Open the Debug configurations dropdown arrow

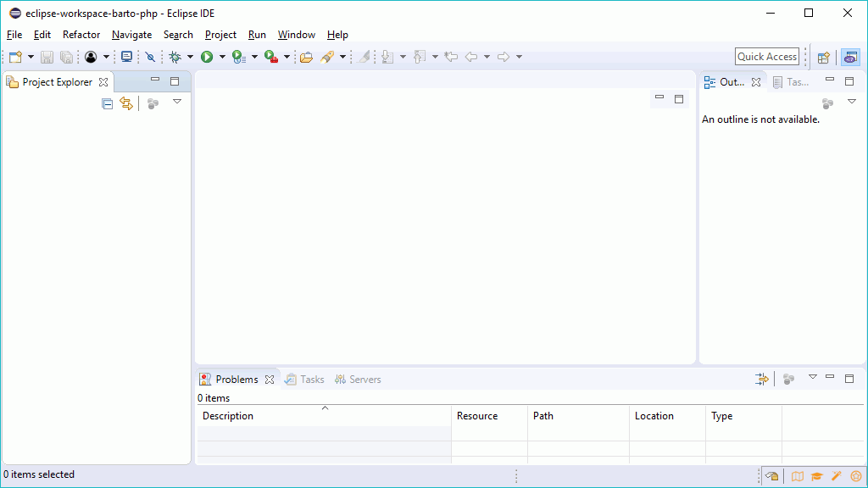coord(191,57)
